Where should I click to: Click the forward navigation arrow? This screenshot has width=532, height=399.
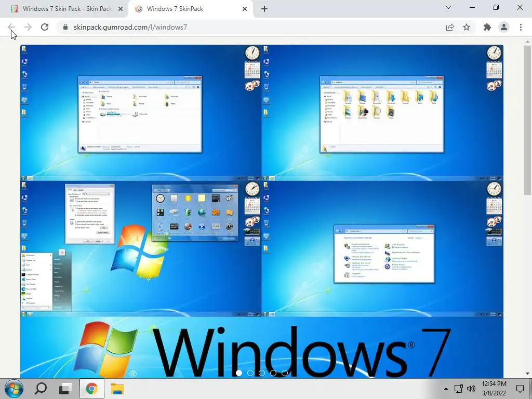coord(28,27)
